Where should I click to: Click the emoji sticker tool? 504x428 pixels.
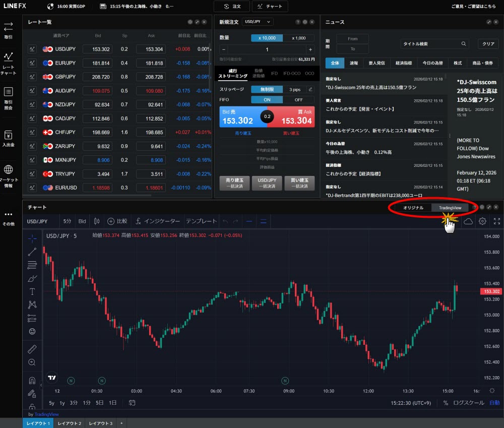(x=32, y=331)
